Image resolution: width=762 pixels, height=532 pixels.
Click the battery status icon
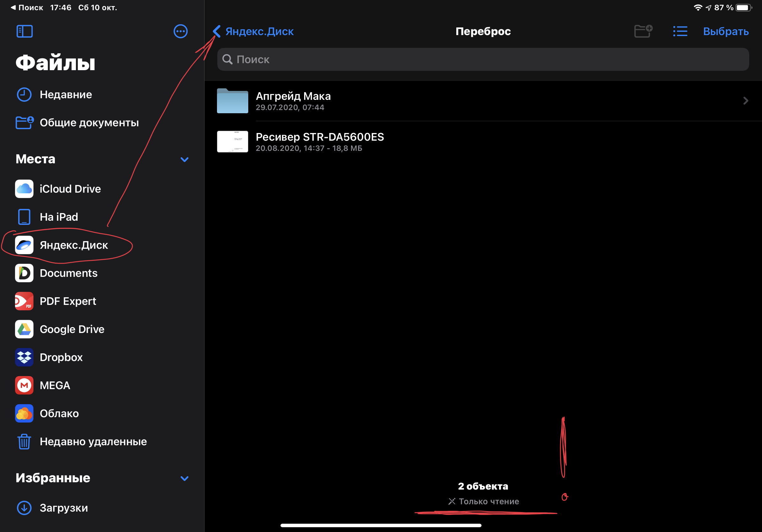click(744, 7)
